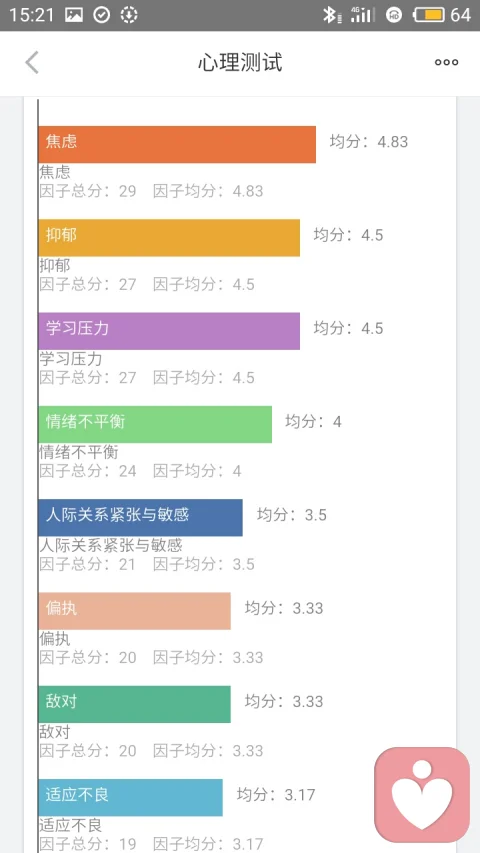Tap the HD call status icon

tap(394, 15)
